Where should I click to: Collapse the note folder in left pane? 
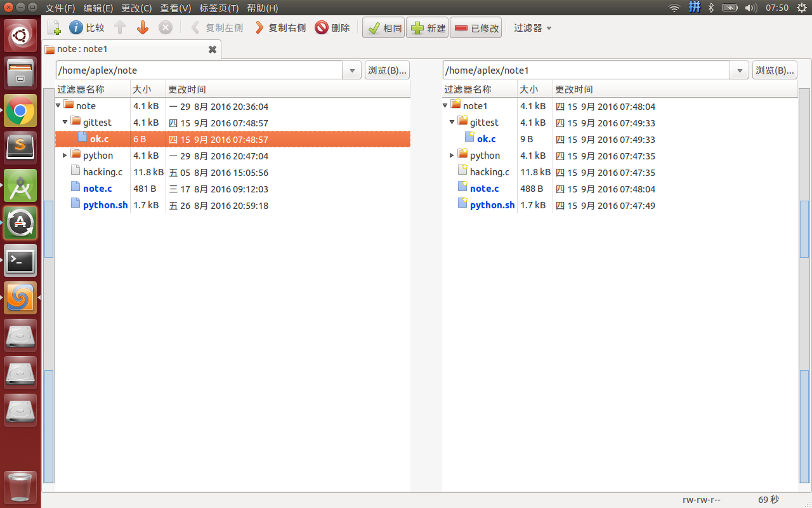point(58,105)
